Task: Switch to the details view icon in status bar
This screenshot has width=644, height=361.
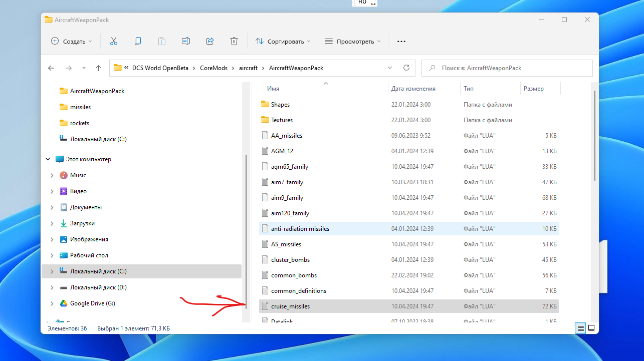Action: pyautogui.click(x=580, y=328)
